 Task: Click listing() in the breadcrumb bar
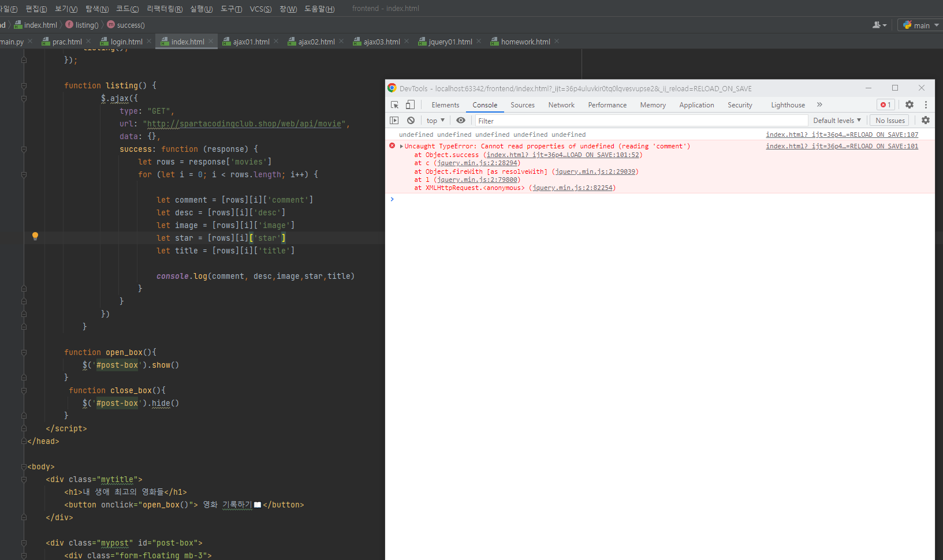[83, 25]
